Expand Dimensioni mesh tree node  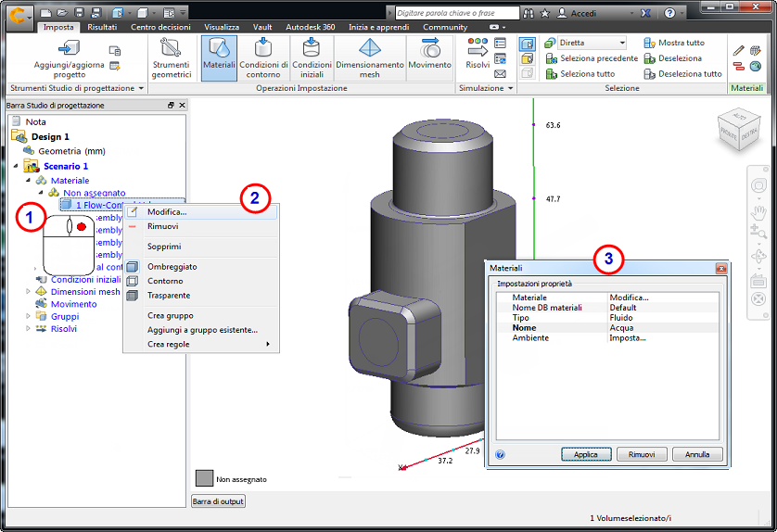pyautogui.click(x=28, y=292)
